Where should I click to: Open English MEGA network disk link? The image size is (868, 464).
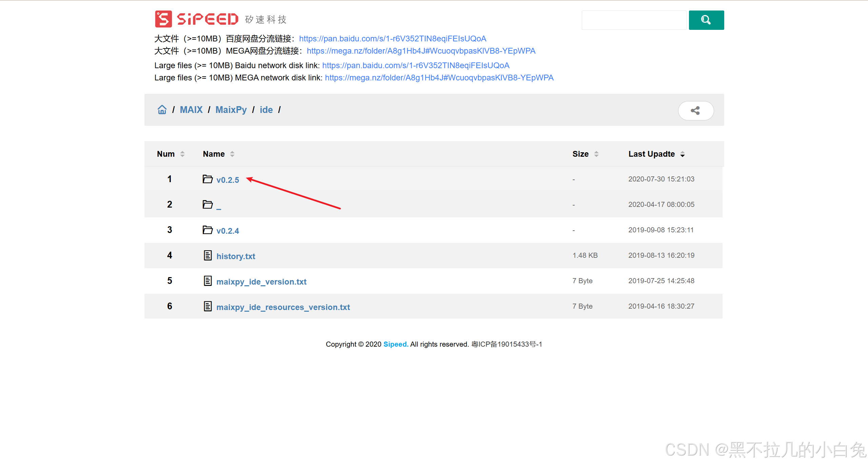click(439, 78)
